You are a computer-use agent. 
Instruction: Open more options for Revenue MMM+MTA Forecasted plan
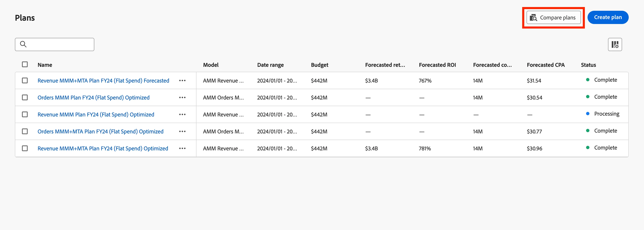[182, 80]
